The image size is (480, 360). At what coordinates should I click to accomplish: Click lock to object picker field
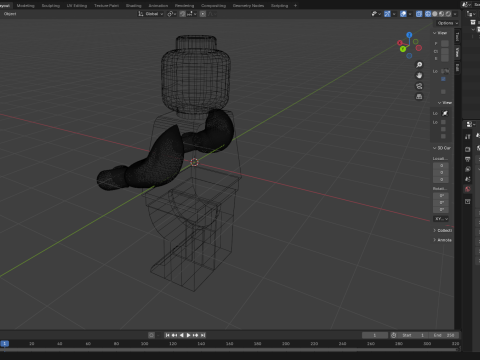(445, 113)
